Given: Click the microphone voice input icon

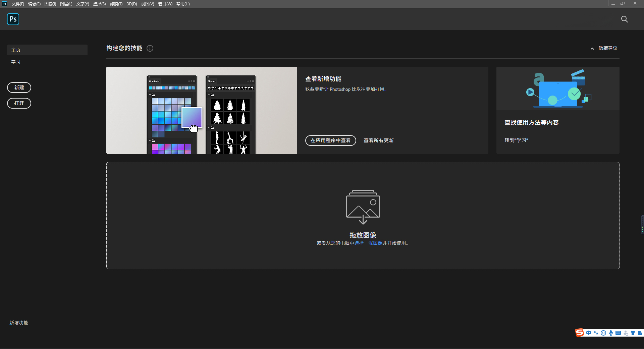Looking at the screenshot, I should 611,333.
